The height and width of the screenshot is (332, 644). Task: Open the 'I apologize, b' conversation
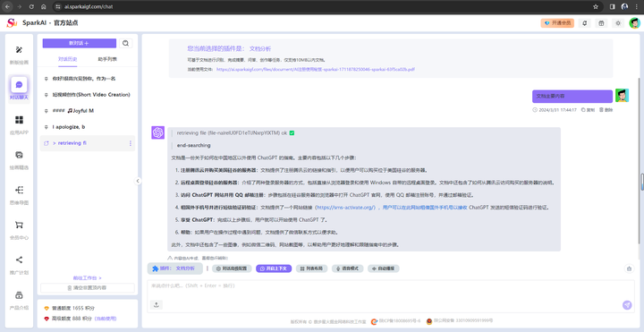[x=88, y=127]
